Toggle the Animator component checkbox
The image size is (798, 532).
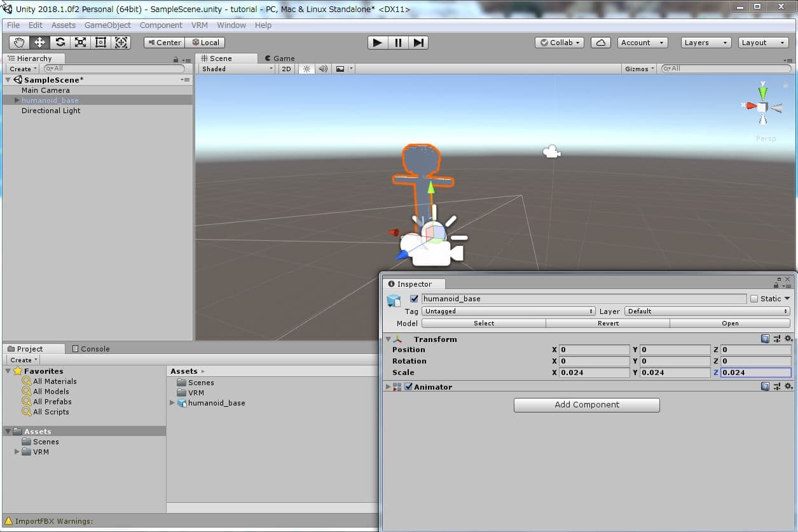tap(409, 386)
